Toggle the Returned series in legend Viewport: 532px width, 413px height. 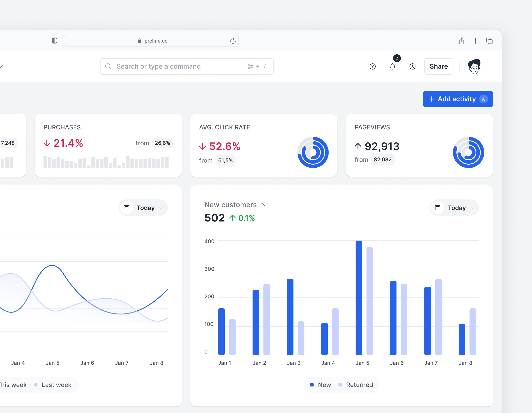[356, 385]
